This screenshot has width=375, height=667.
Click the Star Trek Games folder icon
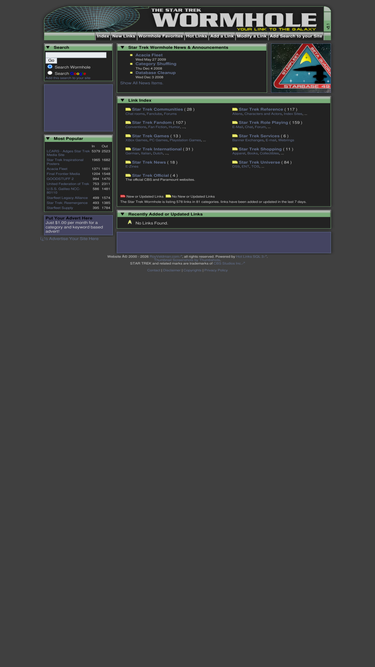tap(128, 136)
